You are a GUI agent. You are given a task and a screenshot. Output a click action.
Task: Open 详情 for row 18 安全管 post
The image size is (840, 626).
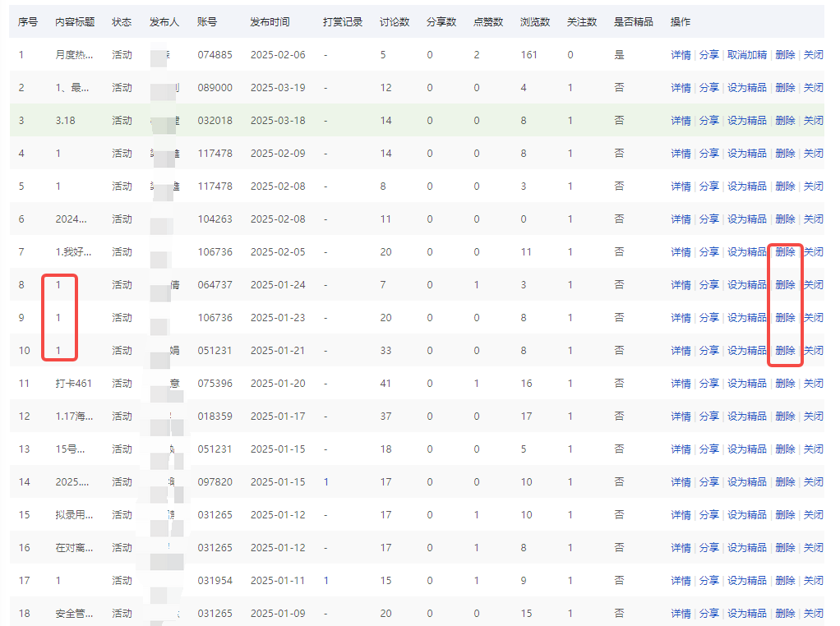[681, 614]
